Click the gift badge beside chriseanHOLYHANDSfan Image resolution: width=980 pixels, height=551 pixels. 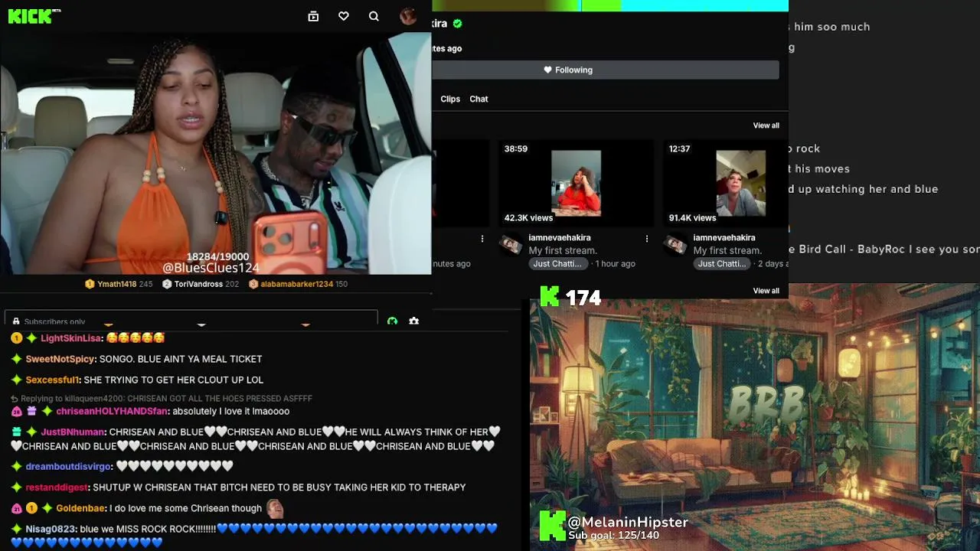(31, 411)
